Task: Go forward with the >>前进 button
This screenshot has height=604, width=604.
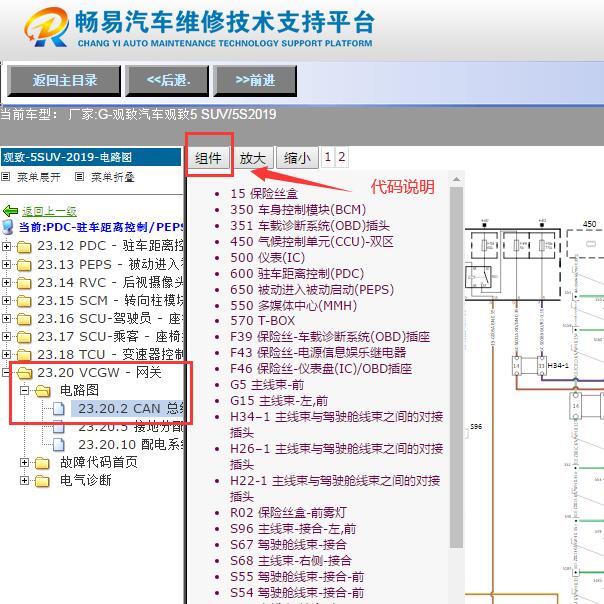Action: coord(255,81)
